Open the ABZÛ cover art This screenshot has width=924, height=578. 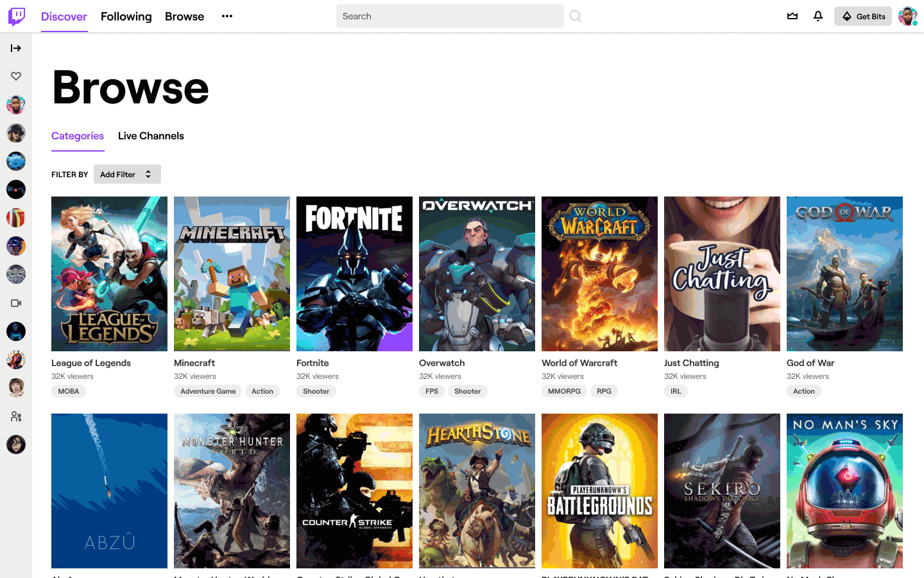tap(109, 491)
